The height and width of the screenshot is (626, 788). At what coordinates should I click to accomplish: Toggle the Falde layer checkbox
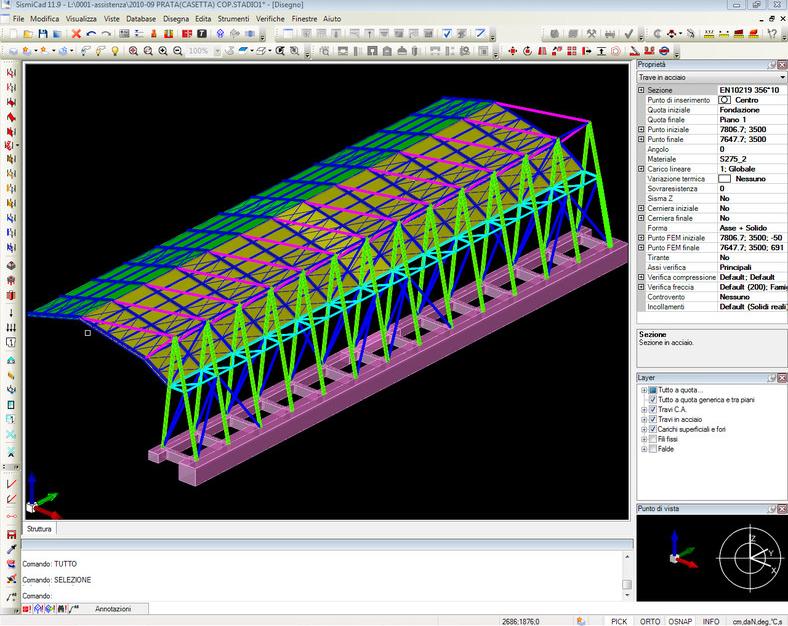point(652,449)
